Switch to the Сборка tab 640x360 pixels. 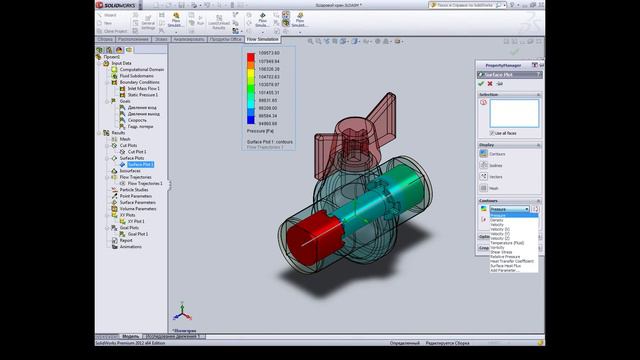pyautogui.click(x=105, y=39)
